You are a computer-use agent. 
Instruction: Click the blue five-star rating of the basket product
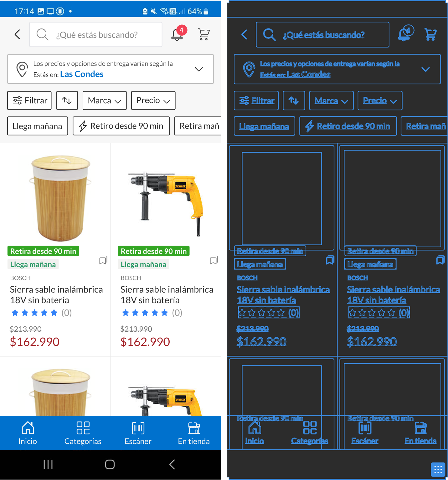[34, 313]
